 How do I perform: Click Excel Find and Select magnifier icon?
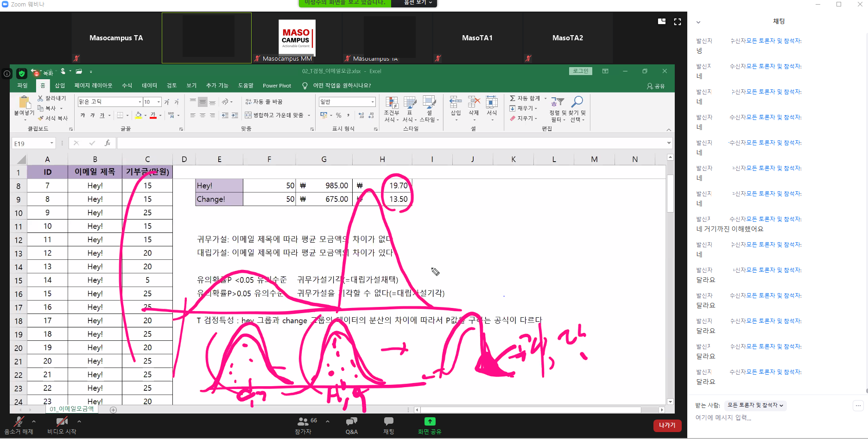pos(577,102)
